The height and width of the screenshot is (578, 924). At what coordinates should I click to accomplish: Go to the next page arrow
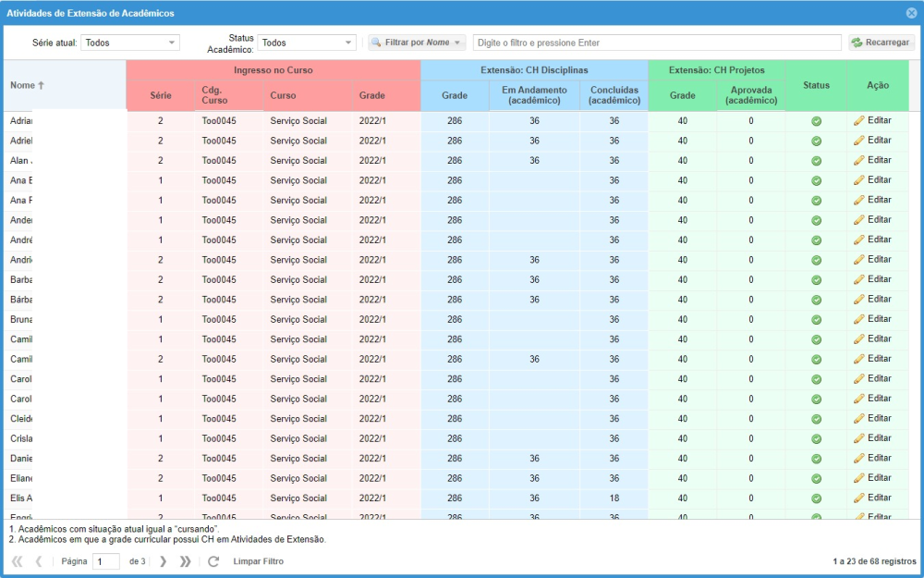point(164,561)
